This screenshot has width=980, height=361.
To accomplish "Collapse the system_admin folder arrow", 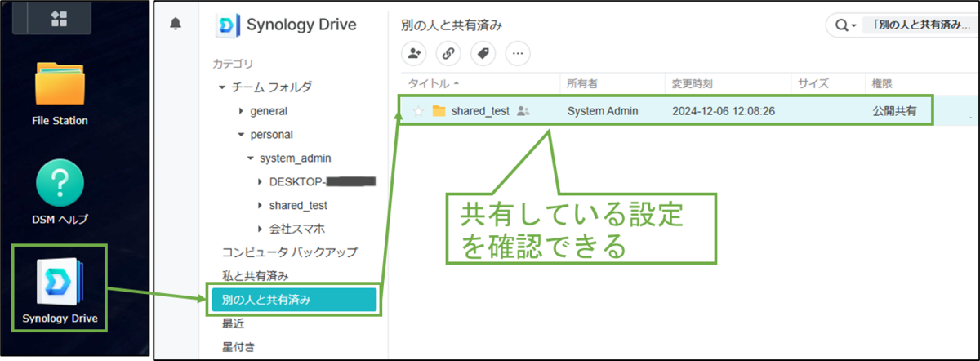I will point(251,158).
